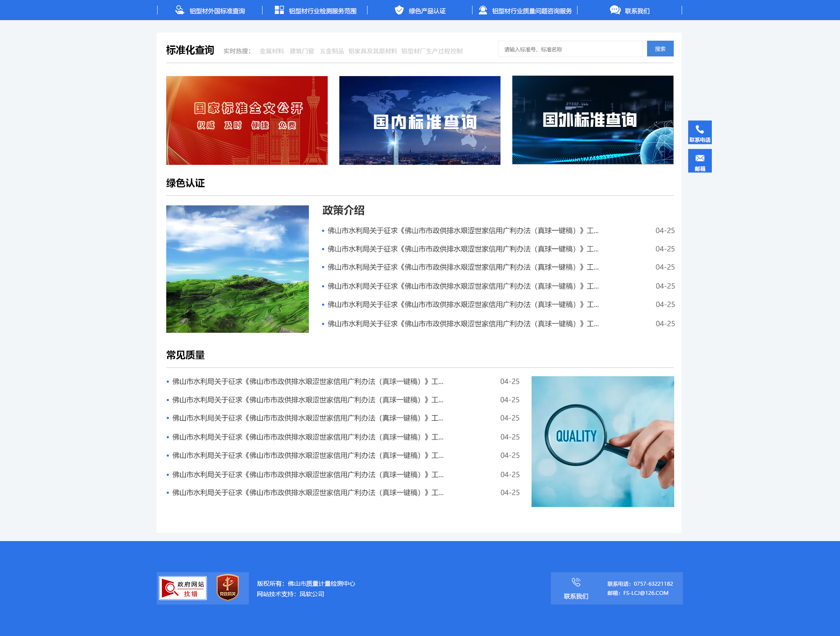Screen dimensions: 840x636
Task: Open the 国外标准查询 banner image
Action: pos(593,120)
